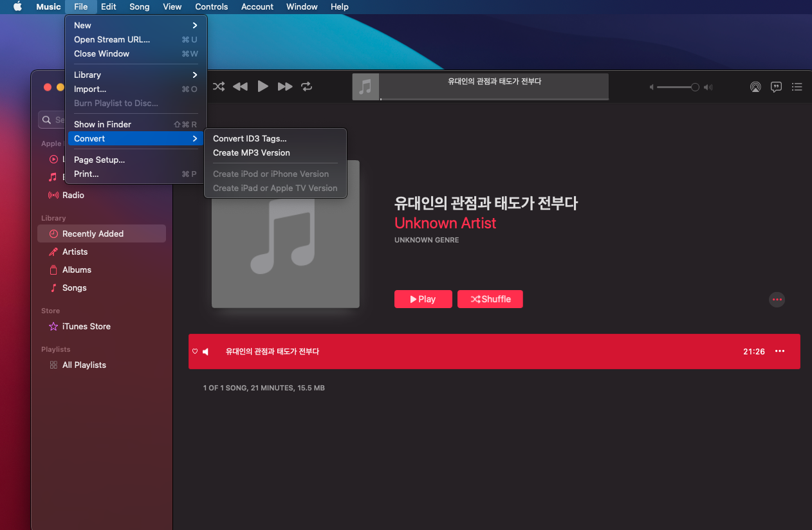Toggle the heart love icon on song row

click(x=195, y=351)
